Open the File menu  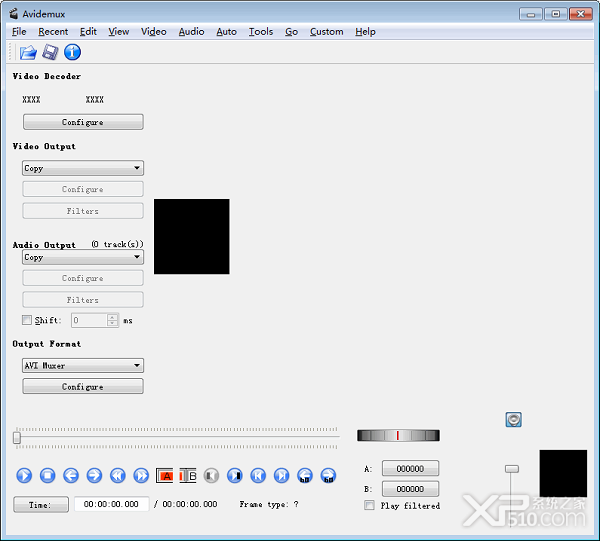coord(19,32)
